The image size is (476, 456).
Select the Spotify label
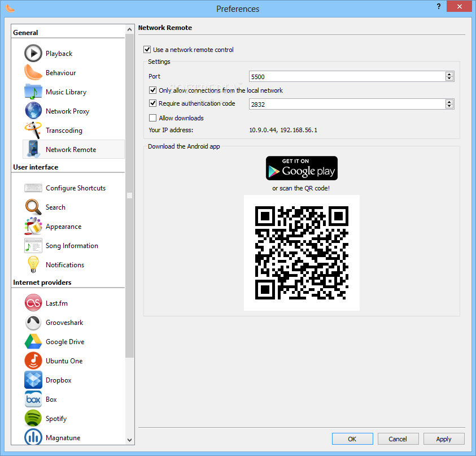pos(56,418)
